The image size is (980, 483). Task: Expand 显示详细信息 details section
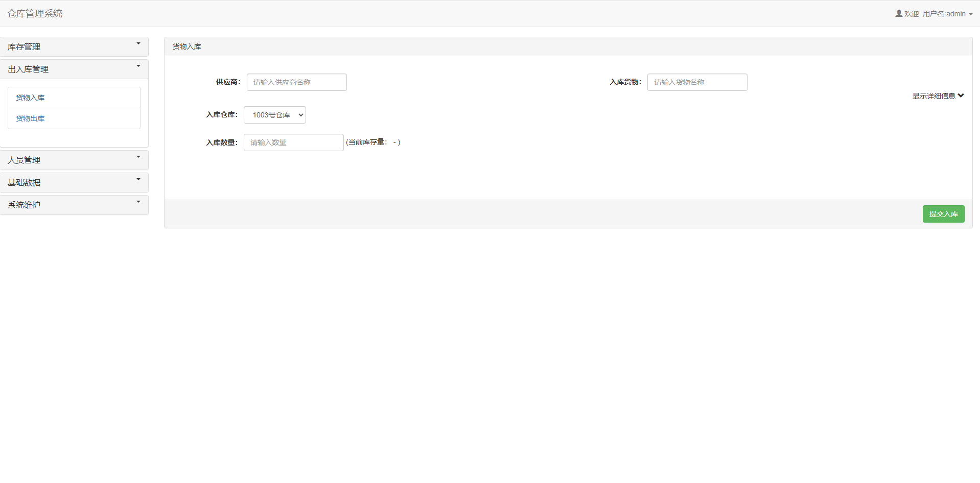click(938, 96)
